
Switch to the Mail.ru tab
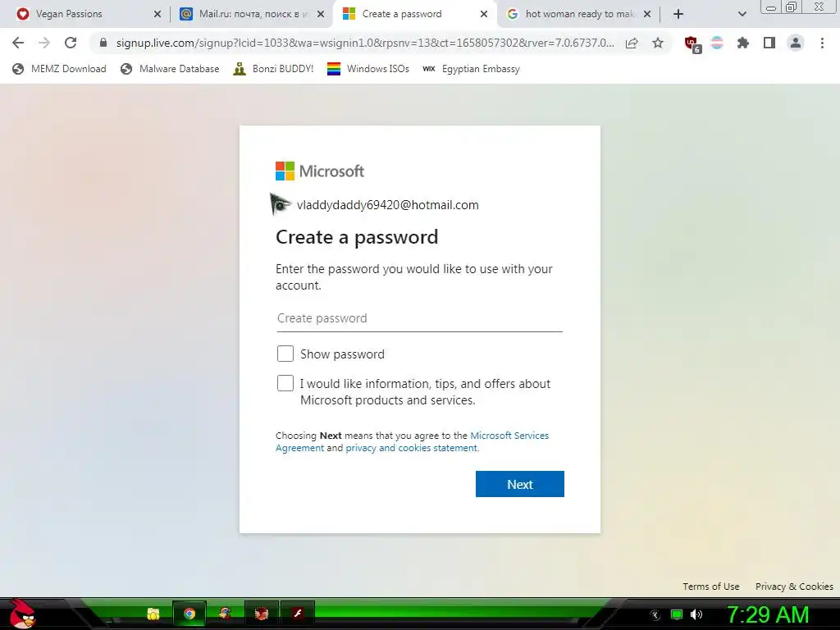click(252, 14)
